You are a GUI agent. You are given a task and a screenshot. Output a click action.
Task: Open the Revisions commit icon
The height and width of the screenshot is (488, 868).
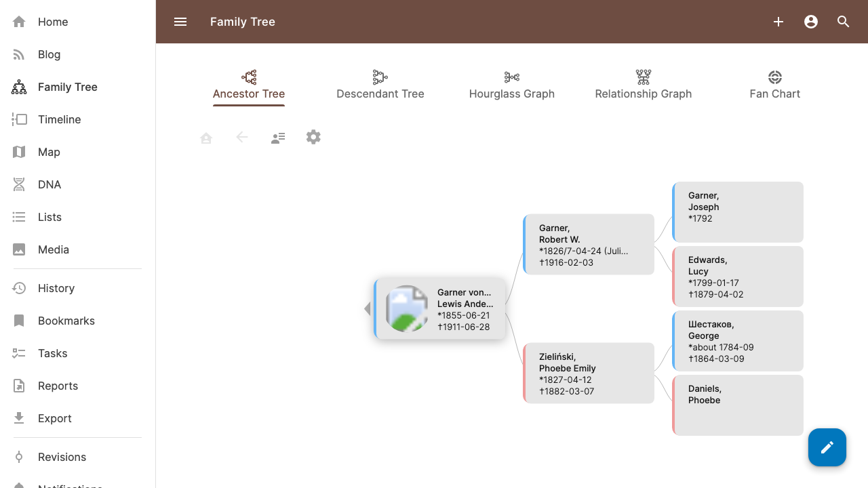[19, 457]
